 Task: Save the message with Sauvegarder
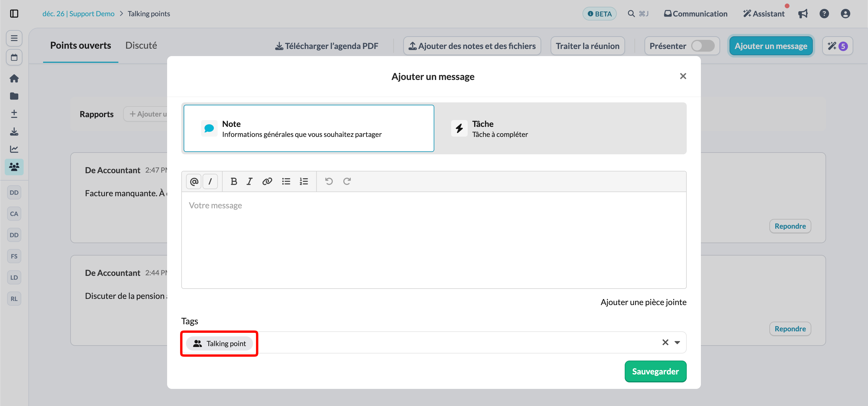(655, 371)
